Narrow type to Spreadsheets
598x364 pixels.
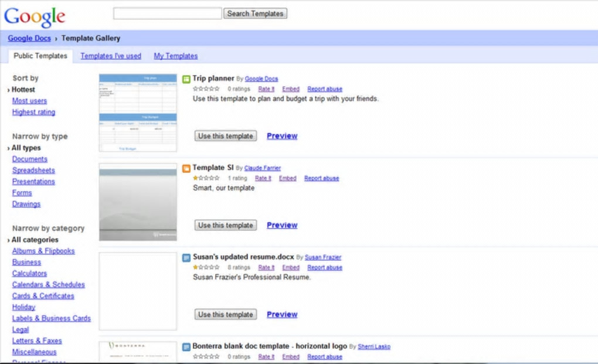click(33, 171)
